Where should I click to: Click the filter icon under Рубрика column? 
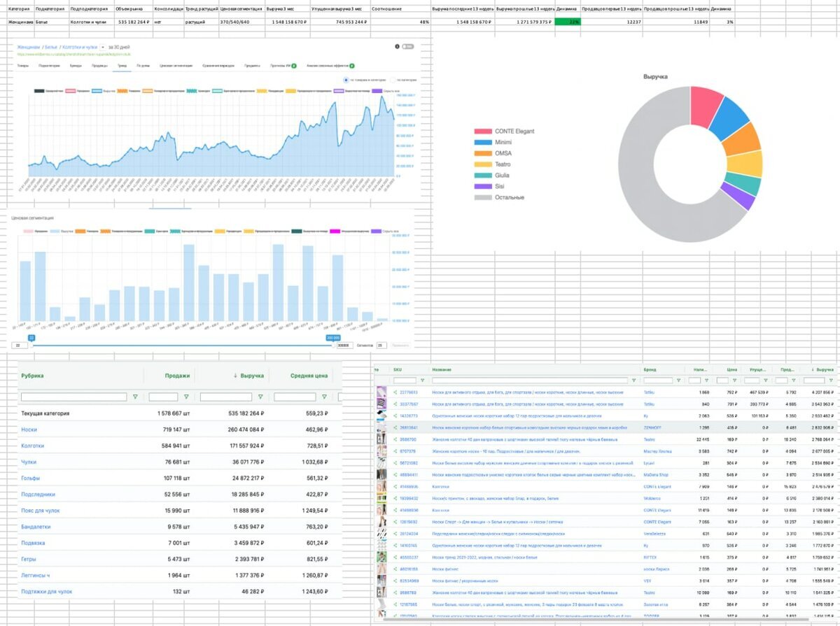134,397
